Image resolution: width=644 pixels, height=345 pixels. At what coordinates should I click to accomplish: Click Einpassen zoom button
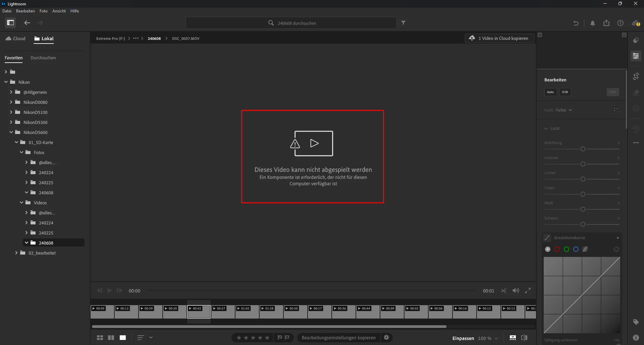[463, 338]
